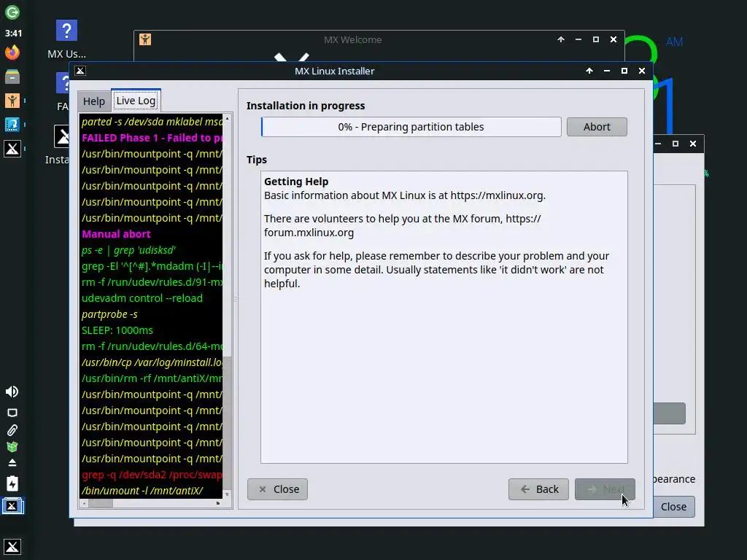The width and height of the screenshot is (747, 560).
Task: Open the battery power manager icon
Action: pos(12,483)
